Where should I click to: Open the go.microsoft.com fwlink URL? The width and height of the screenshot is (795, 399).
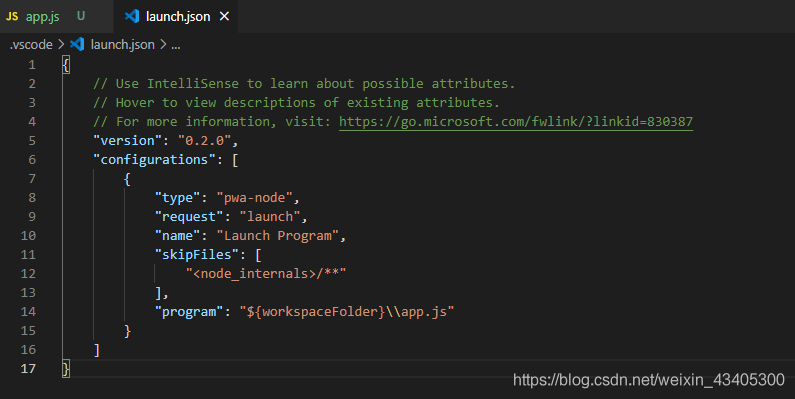pos(516,122)
